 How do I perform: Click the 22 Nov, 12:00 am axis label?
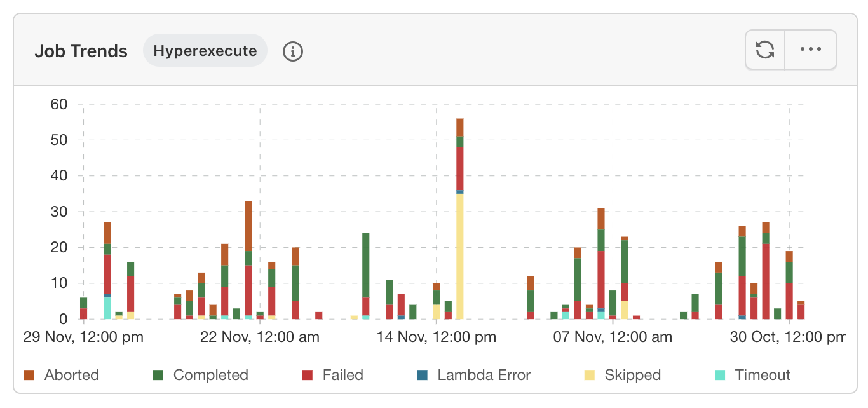pos(259,337)
